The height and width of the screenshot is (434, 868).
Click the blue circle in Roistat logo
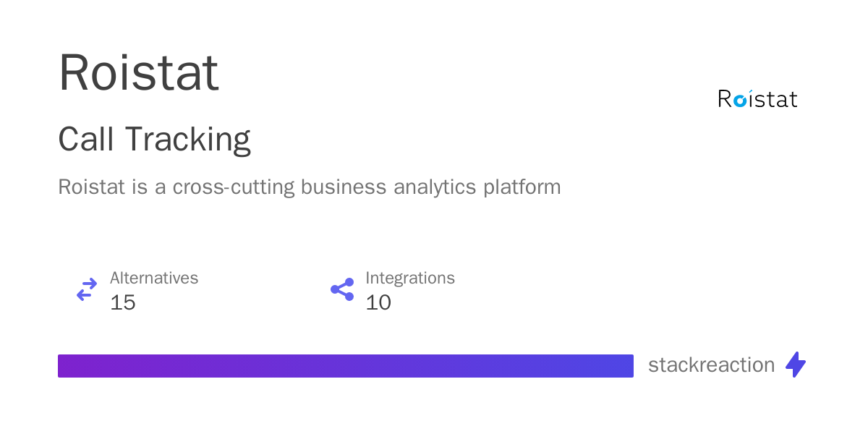pos(739,101)
